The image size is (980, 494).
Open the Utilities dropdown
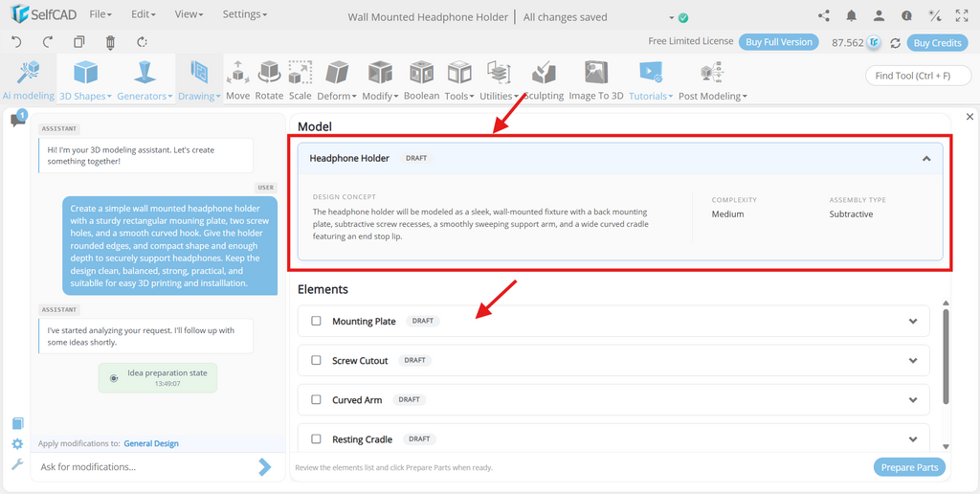(499, 79)
